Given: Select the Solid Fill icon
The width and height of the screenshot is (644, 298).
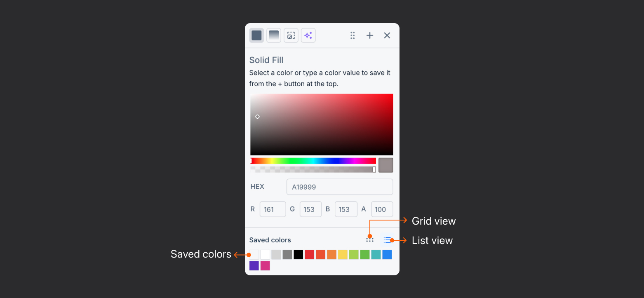Looking at the screenshot, I should click(x=256, y=35).
